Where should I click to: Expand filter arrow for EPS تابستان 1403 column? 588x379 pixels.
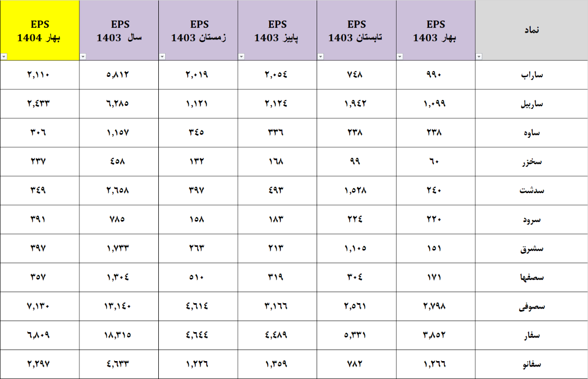point(321,56)
